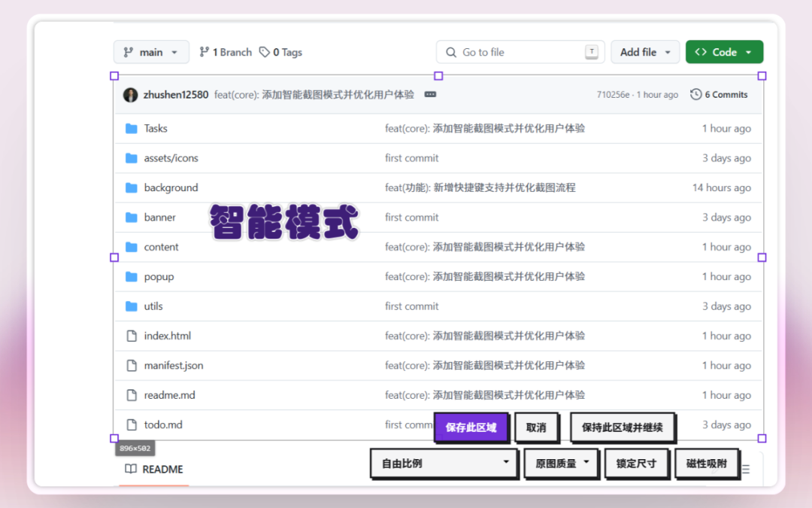Image resolution: width=812 pixels, height=508 pixels.
Task: Select the README tab
Action: coord(154,469)
